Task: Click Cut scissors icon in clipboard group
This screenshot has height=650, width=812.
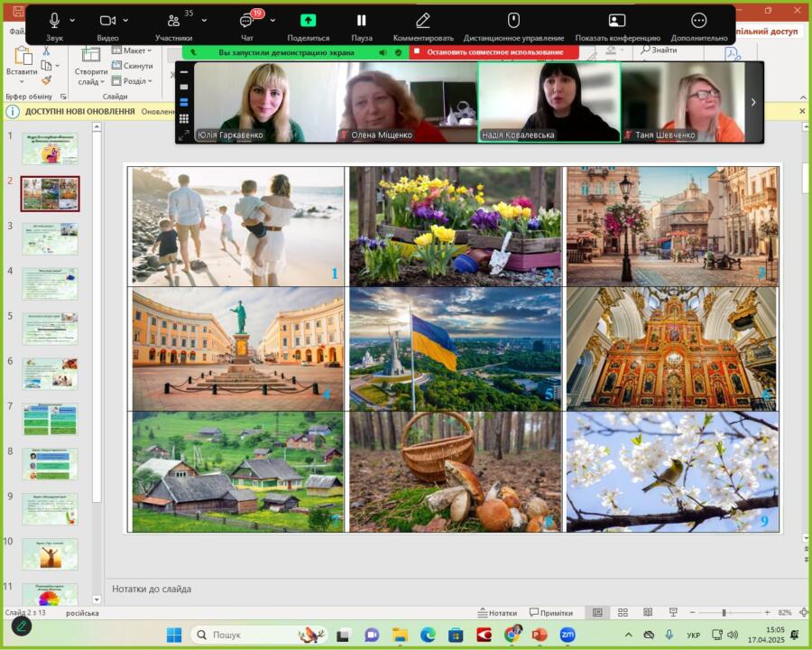Action: coord(46,51)
